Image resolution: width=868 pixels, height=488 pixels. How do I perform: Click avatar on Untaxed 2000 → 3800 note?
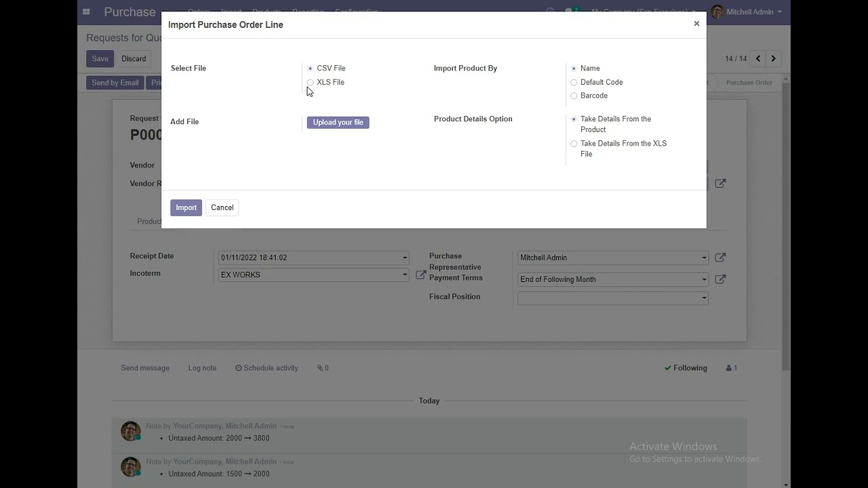[130, 431]
